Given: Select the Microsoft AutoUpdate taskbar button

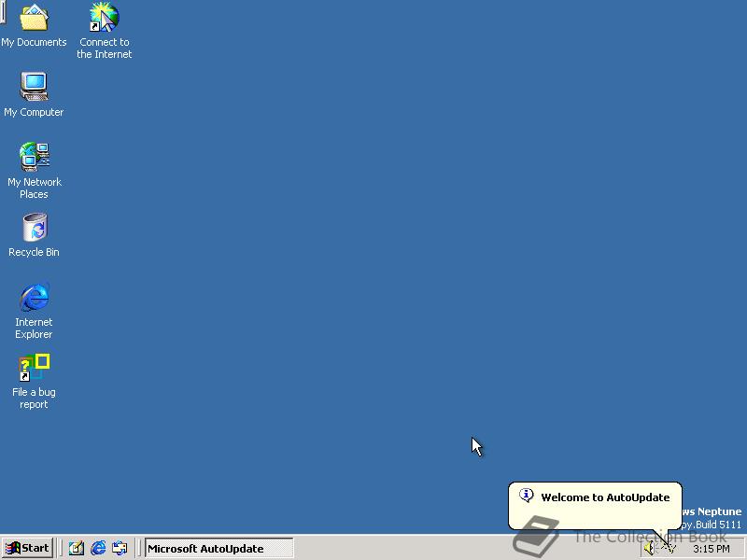Looking at the screenshot, I should pyautogui.click(x=217, y=548).
